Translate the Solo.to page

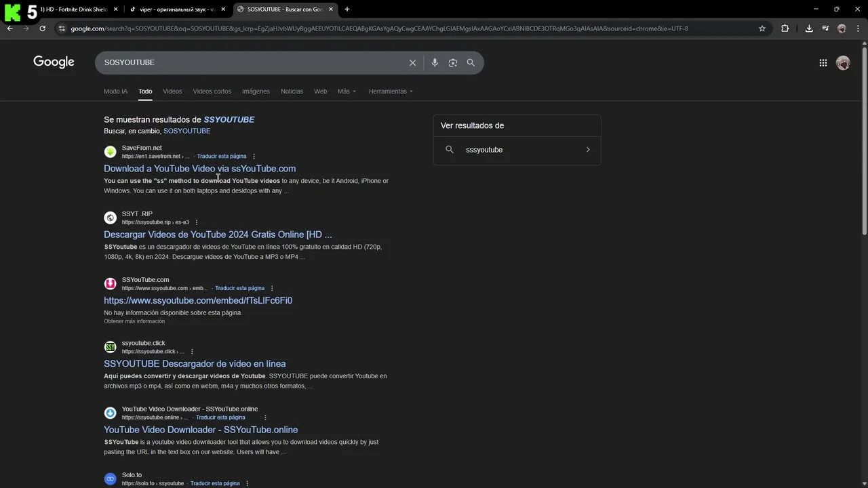(215, 483)
